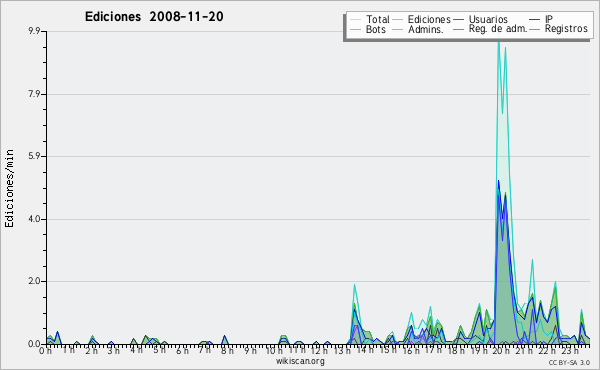Click the Total legend color swatch
The image size is (600, 370).
pos(355,19)
